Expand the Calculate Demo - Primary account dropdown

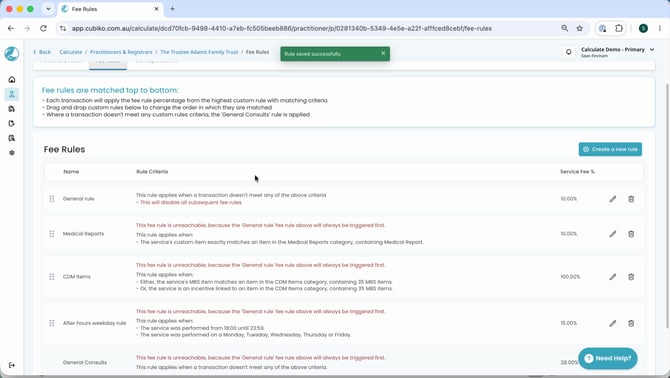617,52
